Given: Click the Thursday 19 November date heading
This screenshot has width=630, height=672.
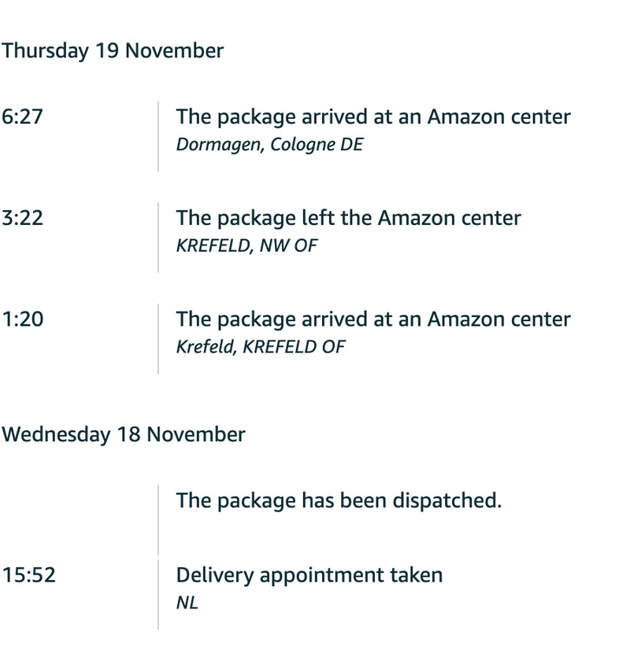Looking at the screenshot, I should tap(113, 51).
